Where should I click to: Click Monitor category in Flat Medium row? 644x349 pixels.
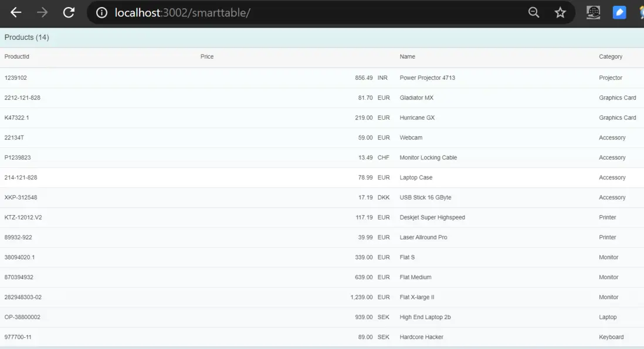(608, 277)
